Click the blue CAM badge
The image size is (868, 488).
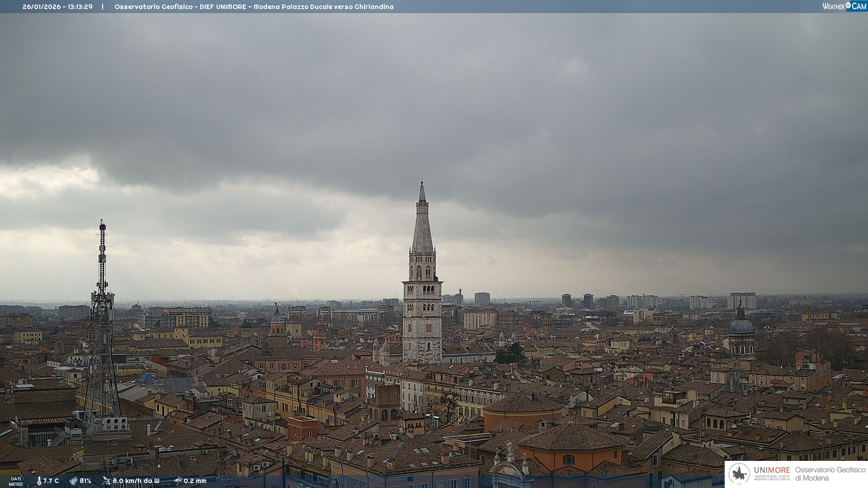(859, 6)
